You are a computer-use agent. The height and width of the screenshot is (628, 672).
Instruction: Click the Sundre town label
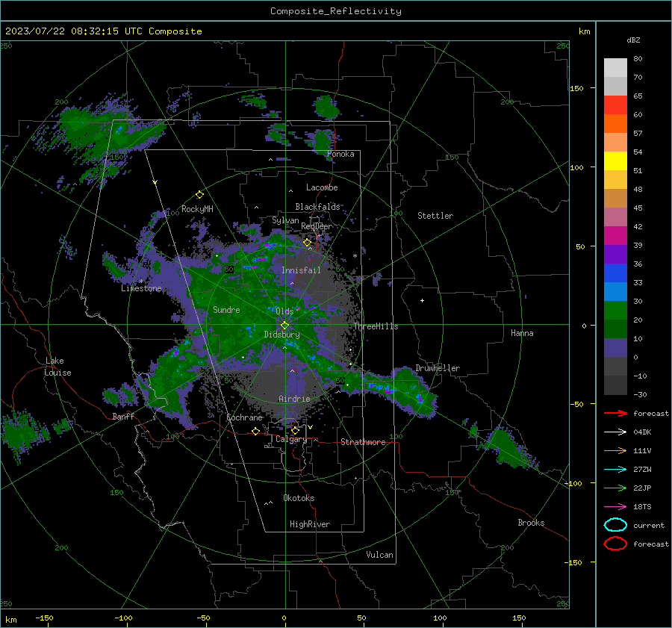coord(226,310)
